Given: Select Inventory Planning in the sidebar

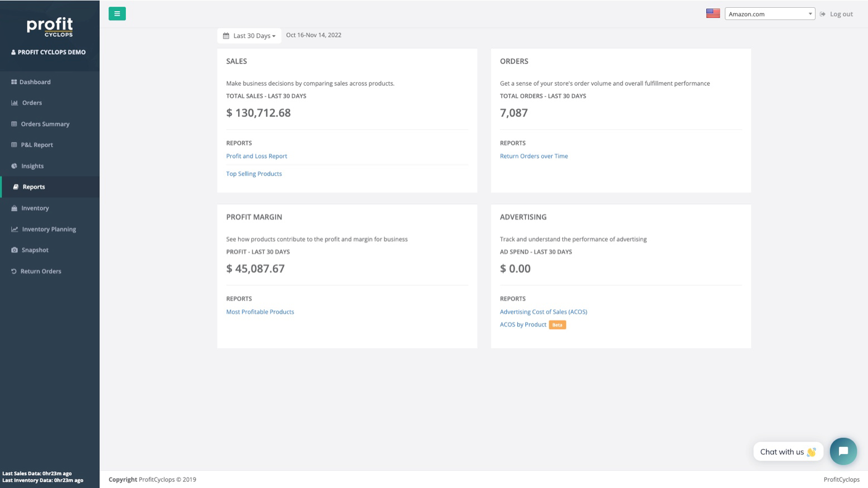Looking at the screenshot, I should pos(49,230).
